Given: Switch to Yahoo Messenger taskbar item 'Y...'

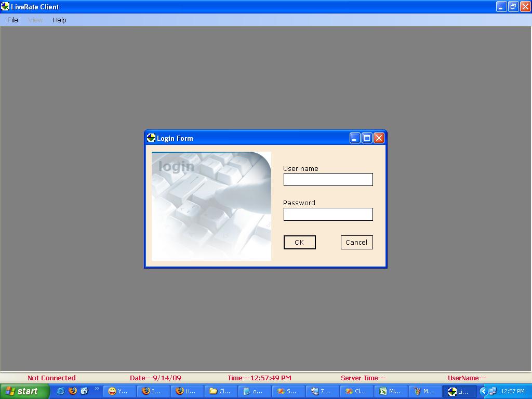Looking at the screenshot, I should tap(119, 392).
